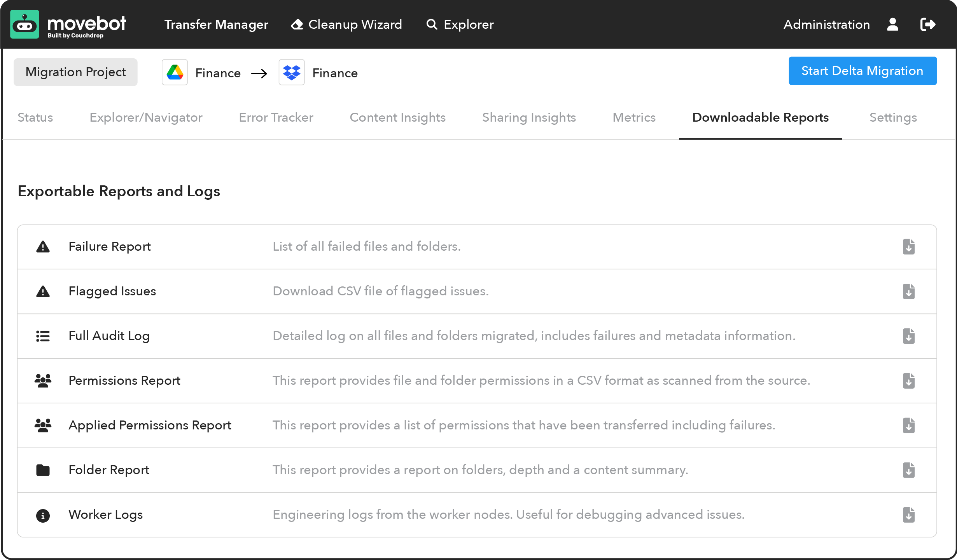Start Delta Migration
The height and width of the screenshot is (560, 957).
click(x=862, y=71)
